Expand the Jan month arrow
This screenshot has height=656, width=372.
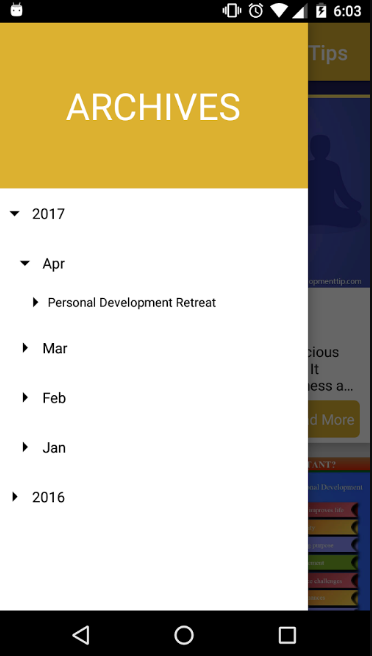coord(25,447)
